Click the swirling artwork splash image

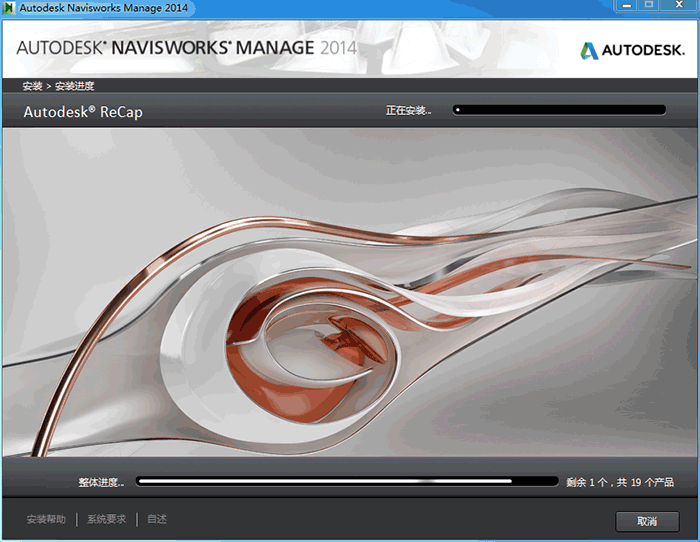pyautogui.click(x=350, y=290)
